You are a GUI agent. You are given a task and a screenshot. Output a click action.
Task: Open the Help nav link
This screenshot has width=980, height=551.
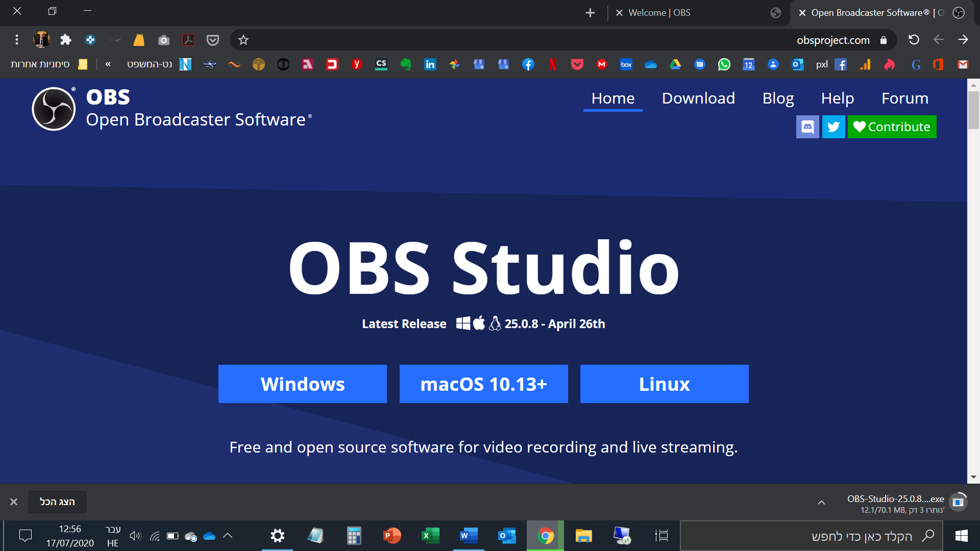pos(838,98)
